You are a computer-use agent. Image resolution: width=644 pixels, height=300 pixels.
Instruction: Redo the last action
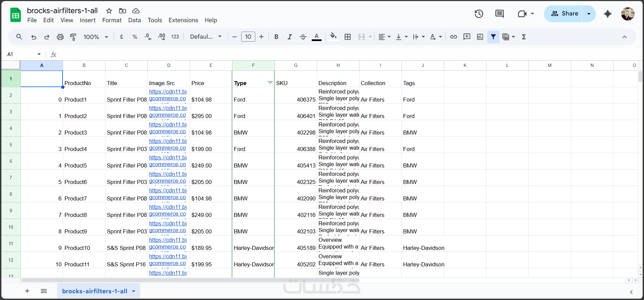[x=47, y=37]
